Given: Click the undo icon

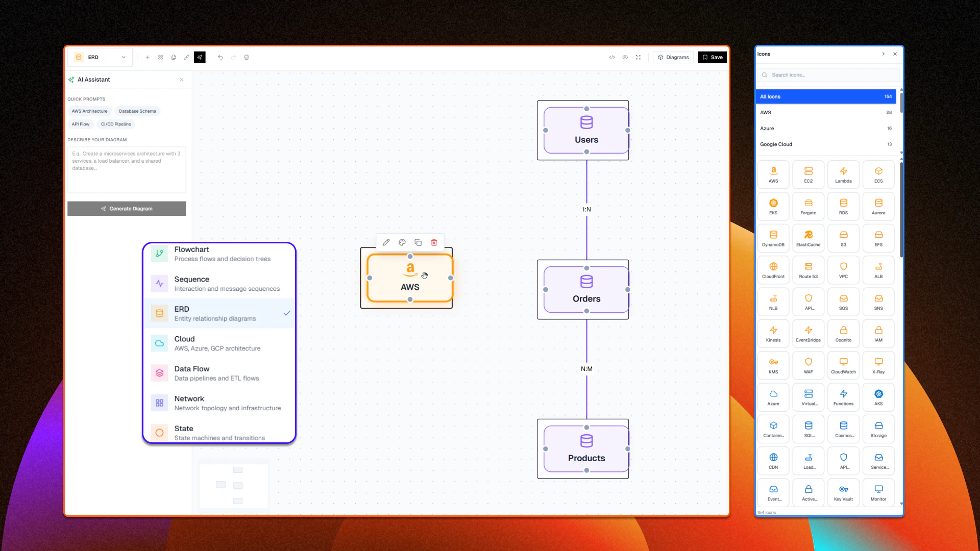Looking at the screenshot, I should tap(220, 57).
